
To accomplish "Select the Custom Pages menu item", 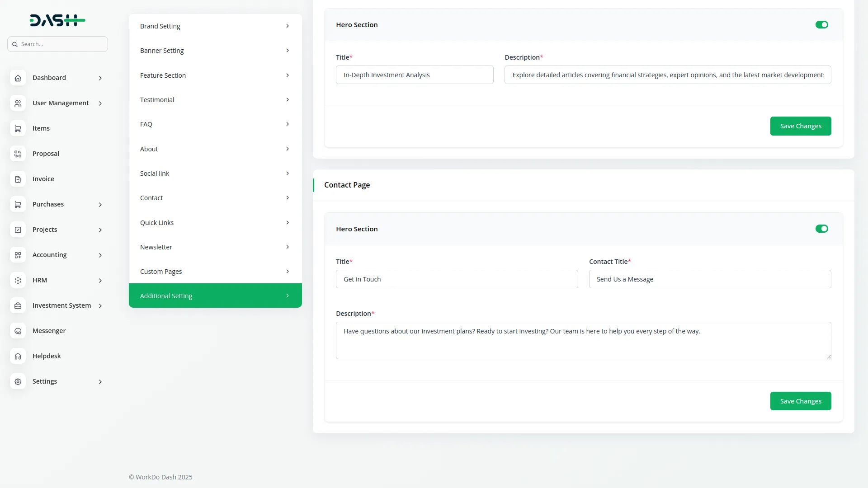I will [x=215, y=272].
